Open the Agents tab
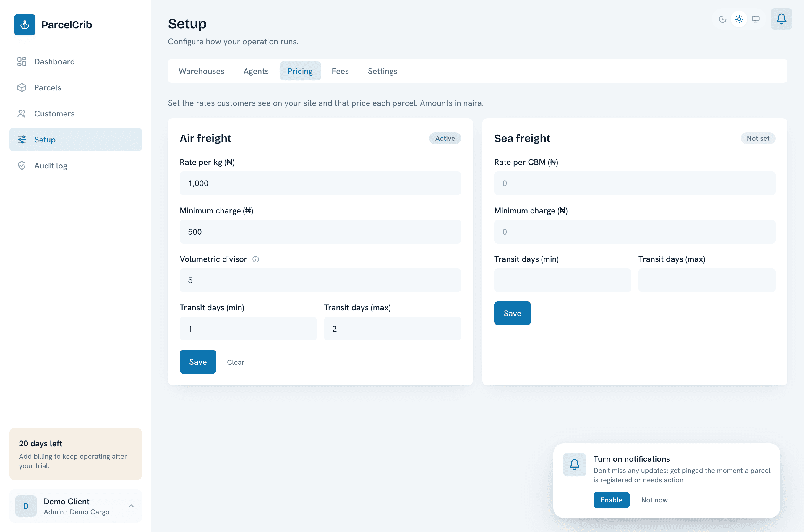 click(256, 71)
